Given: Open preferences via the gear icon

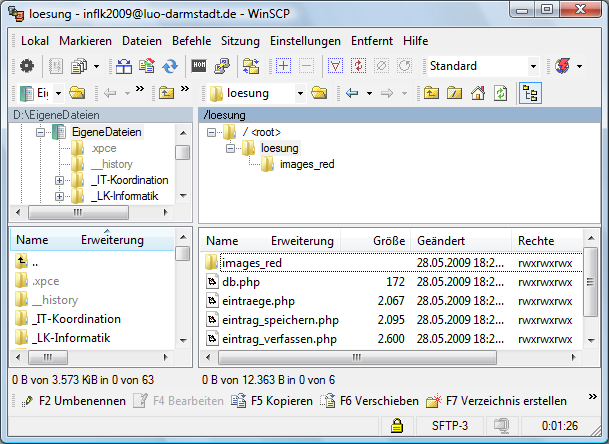Looking at the screenshot, I should click(x=28, y=66).
